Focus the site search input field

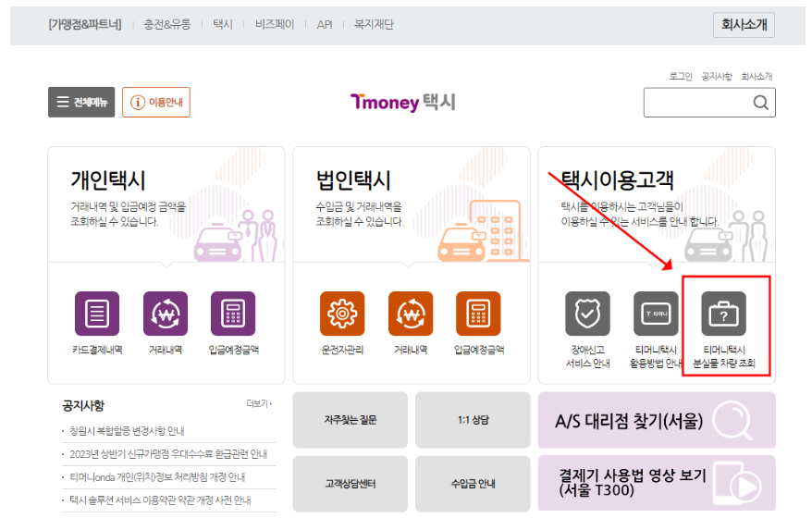tap(709, 103)
